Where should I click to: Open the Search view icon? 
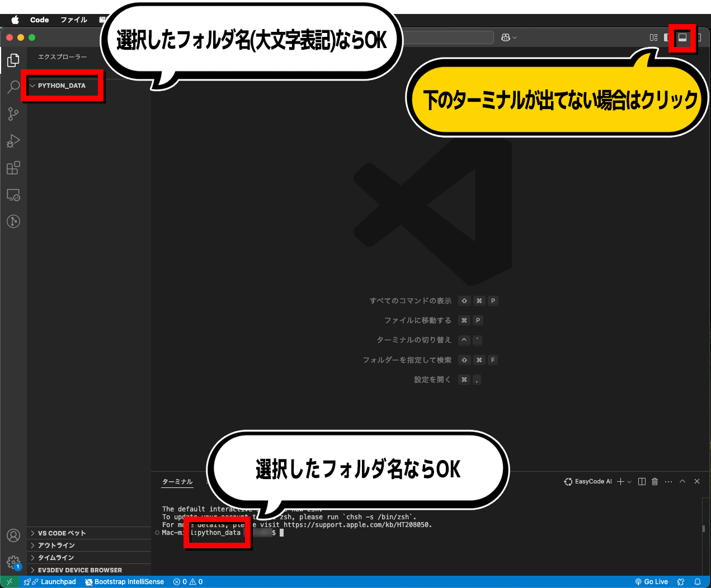pos(13,87)
